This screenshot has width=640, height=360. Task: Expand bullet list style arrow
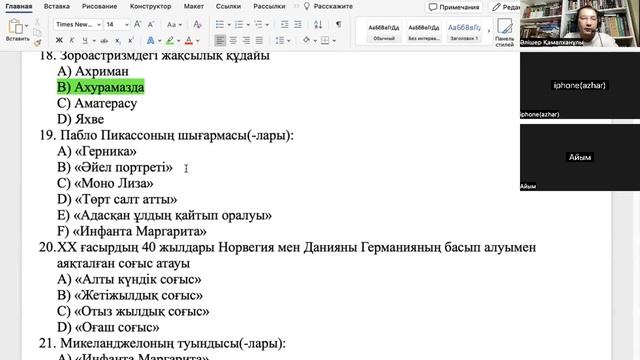(x=229, y=25)
